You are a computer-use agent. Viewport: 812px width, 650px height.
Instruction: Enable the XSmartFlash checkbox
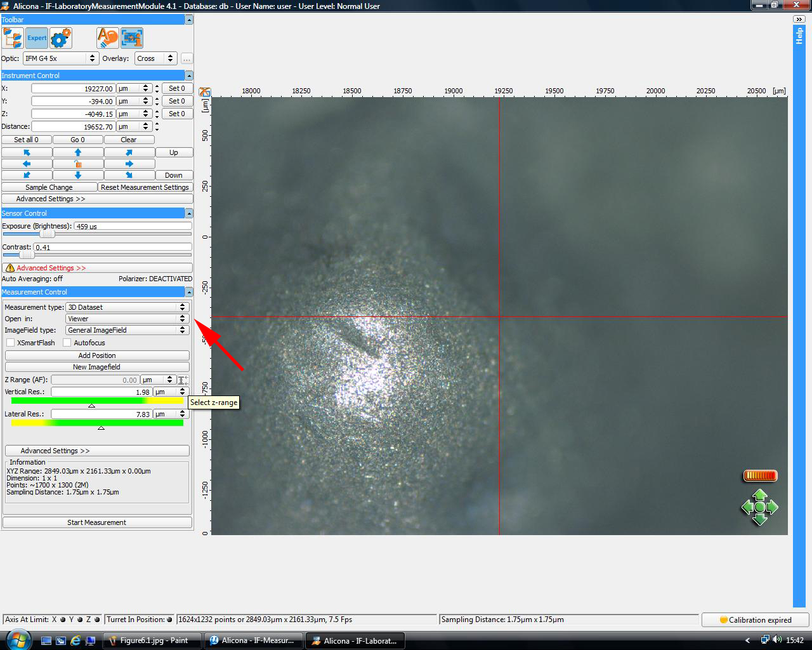[10, 343]
